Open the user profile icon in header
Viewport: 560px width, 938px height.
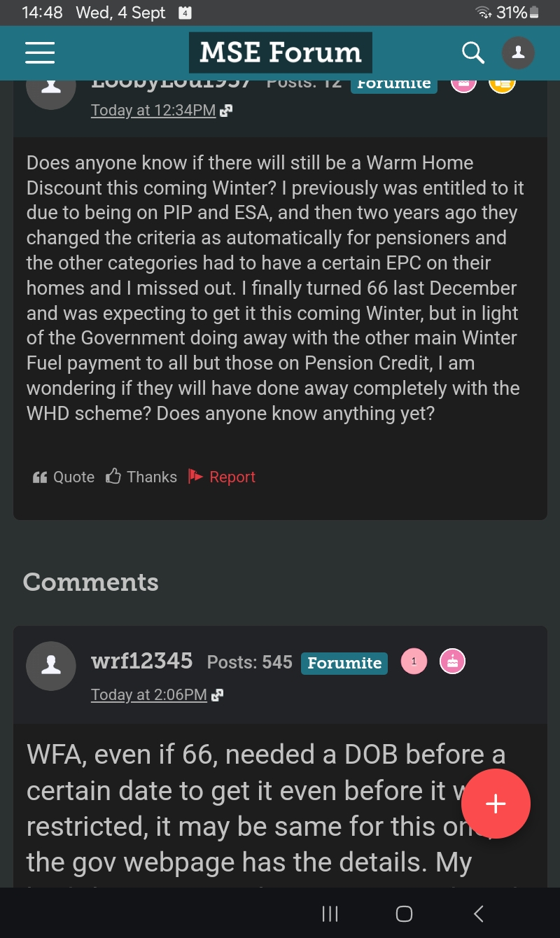(518, 52)
